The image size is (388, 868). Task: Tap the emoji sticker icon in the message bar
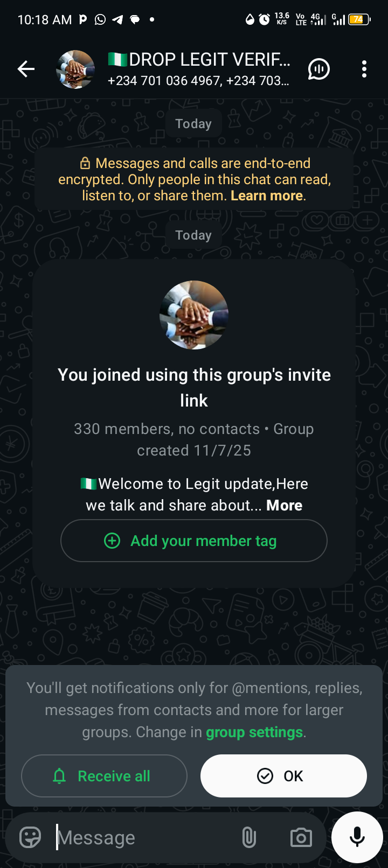point(30,837)
